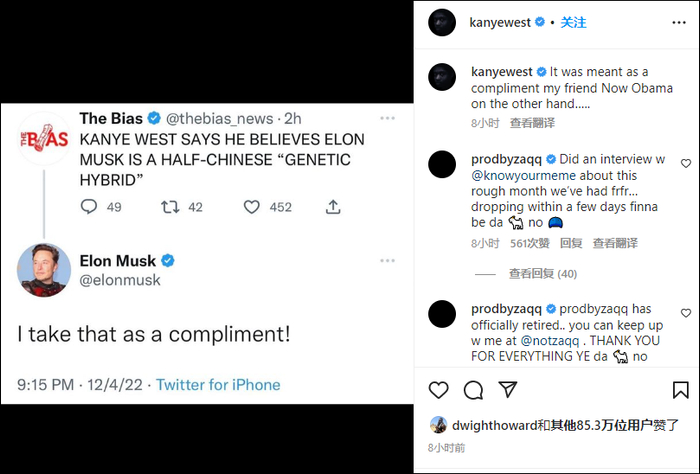The width and height of the screenshot is (700, 474).
Task: Open Instagram comment bubble icon
Action: point(474,389)
